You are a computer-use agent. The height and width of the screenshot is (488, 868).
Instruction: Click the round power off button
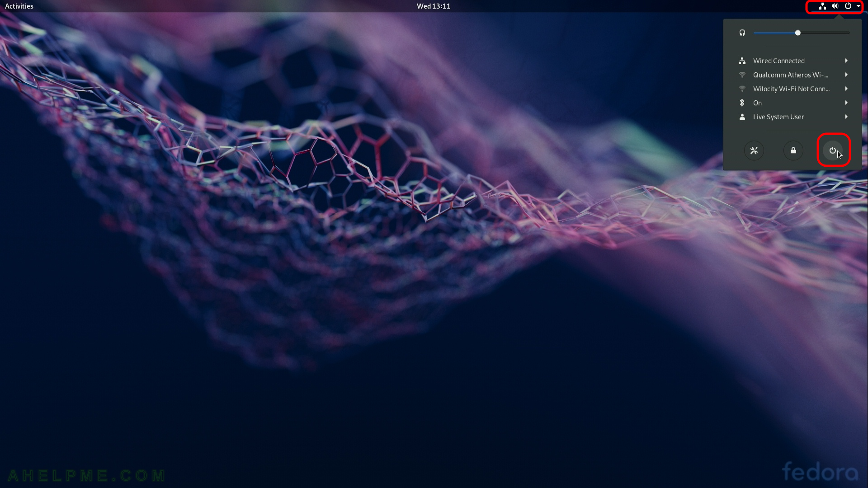point(833,151)
